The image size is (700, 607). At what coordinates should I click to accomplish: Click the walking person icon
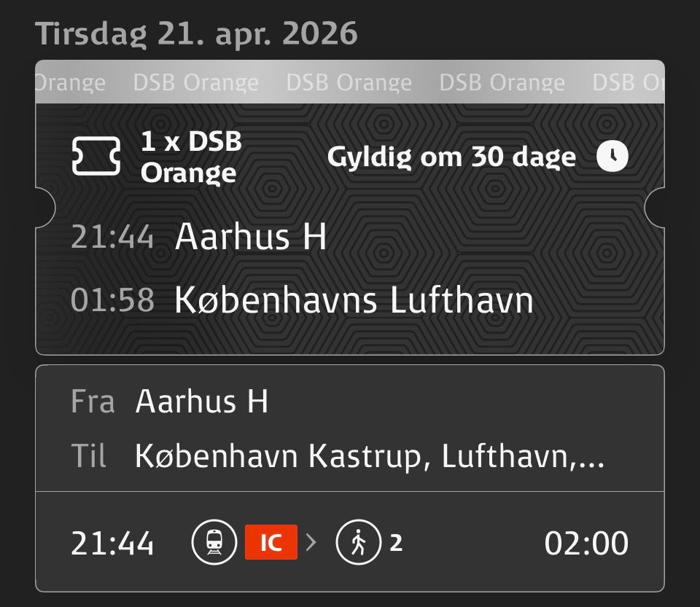click(358, 543)
